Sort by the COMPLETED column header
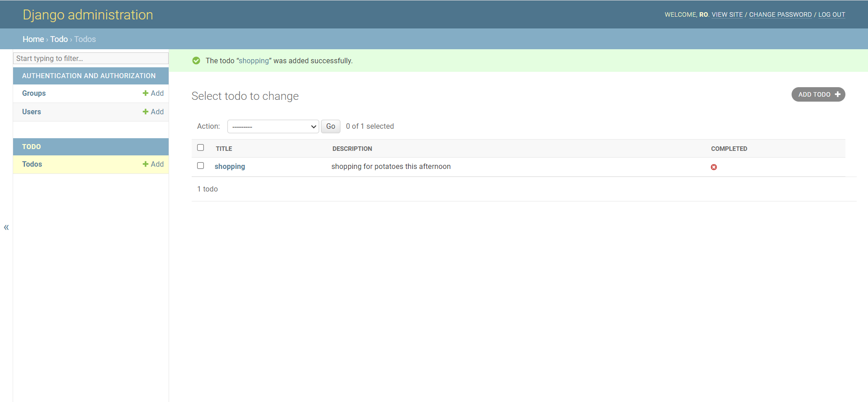 tap(729, 149)
